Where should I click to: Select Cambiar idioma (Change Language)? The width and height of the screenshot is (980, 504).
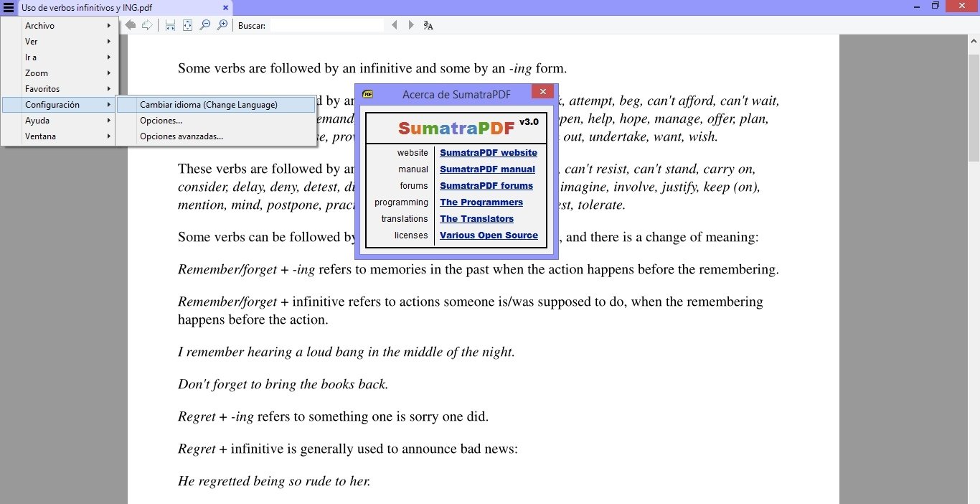tap(209, 105)
